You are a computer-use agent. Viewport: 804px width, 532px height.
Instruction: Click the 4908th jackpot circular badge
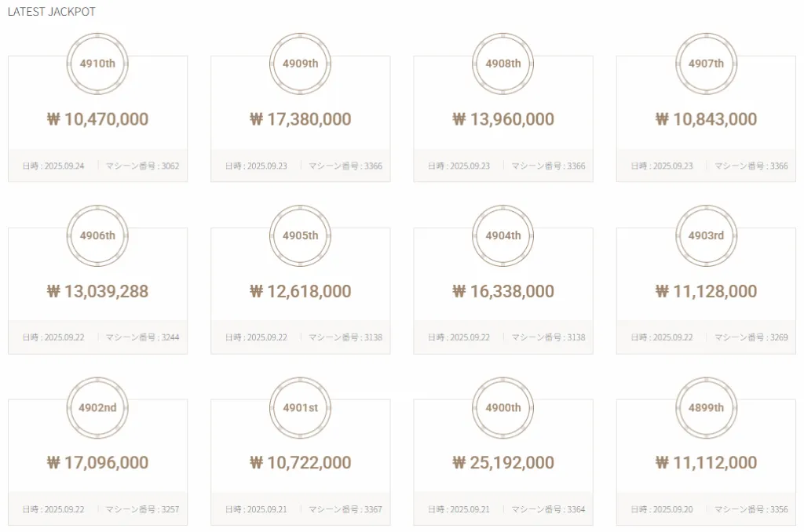pos(503,64)
